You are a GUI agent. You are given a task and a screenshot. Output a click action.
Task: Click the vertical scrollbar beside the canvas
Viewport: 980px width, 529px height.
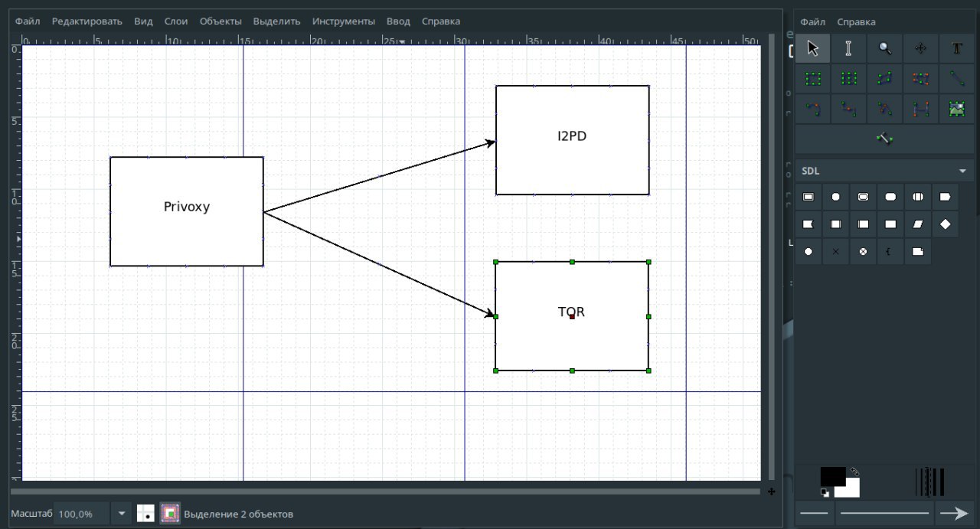pos(772,256)
